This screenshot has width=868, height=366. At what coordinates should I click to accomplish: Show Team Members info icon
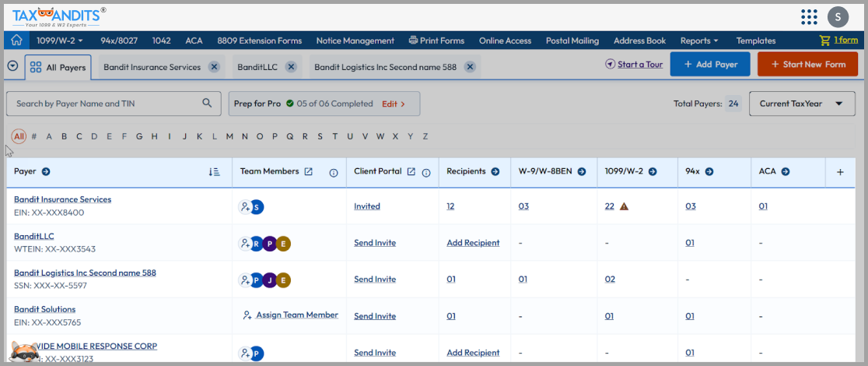(334, 172)
